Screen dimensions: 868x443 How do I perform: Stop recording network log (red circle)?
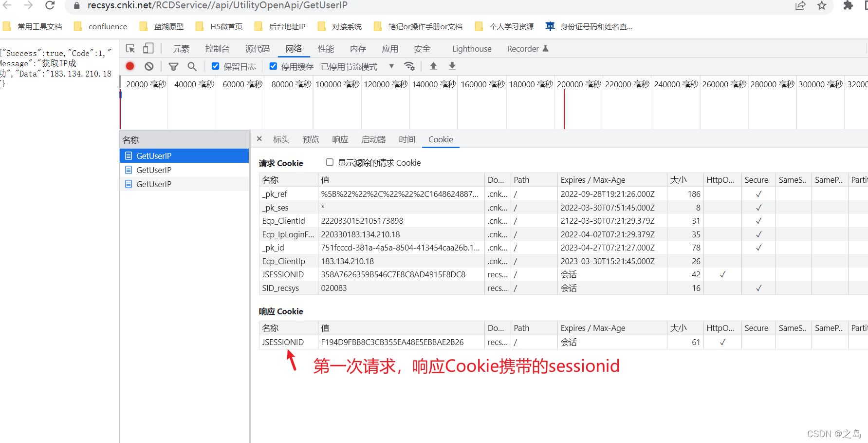point(130,66)
